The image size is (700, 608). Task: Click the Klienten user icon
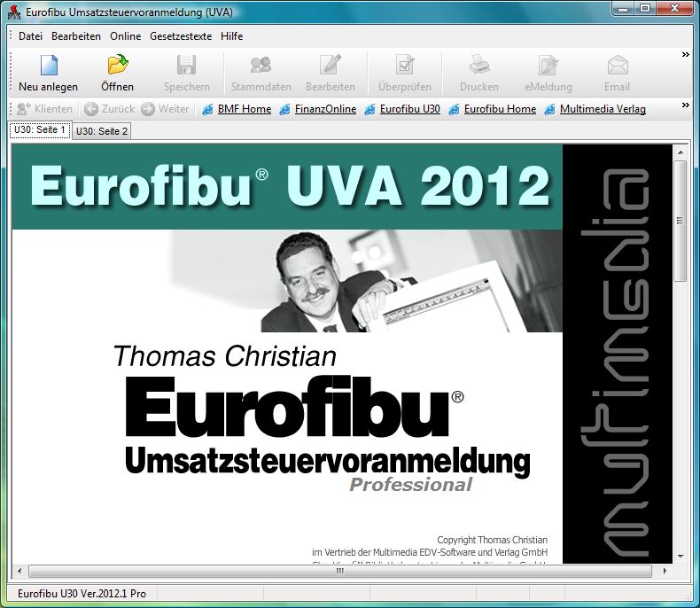(23, 109)
